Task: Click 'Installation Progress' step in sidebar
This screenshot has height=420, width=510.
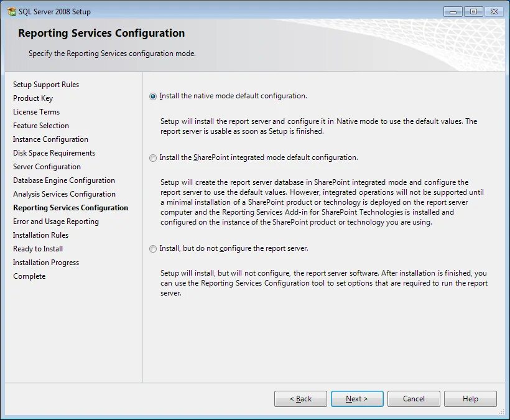Action: pos(46,262)
